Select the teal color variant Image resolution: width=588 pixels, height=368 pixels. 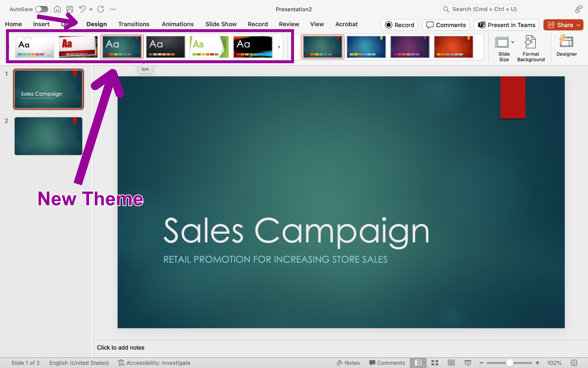[x=323, y=47]
